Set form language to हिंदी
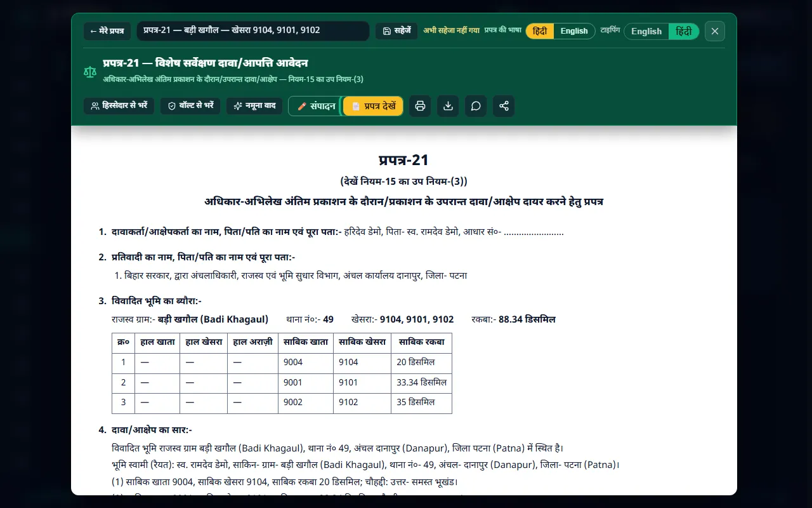Screen dimensions: 812x508 tap(540, 31)
